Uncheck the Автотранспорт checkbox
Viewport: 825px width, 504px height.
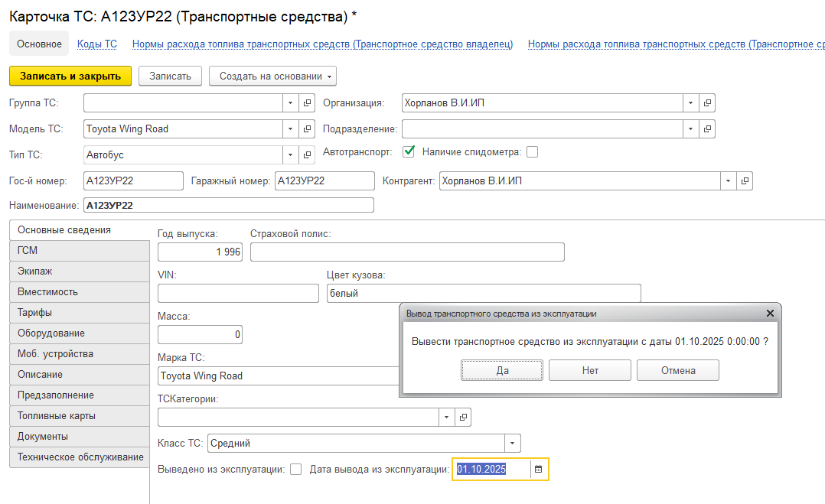[409, 151]
